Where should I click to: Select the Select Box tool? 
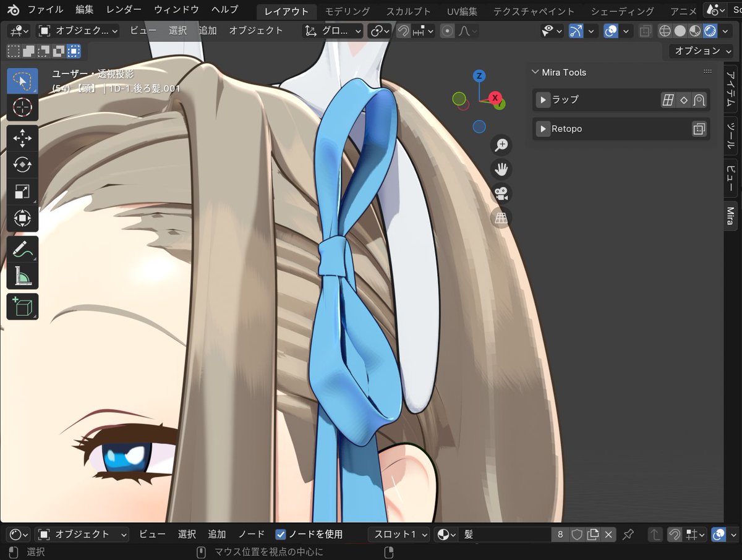[x=22, y=81]
